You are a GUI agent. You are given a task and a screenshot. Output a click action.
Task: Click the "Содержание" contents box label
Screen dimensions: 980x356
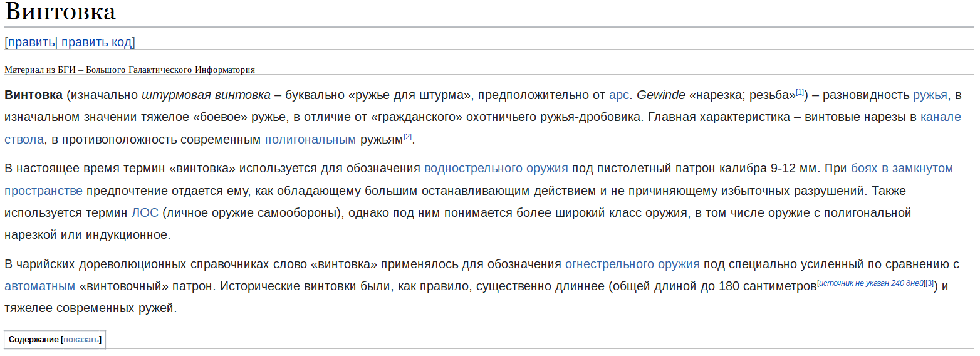point(33,340)
